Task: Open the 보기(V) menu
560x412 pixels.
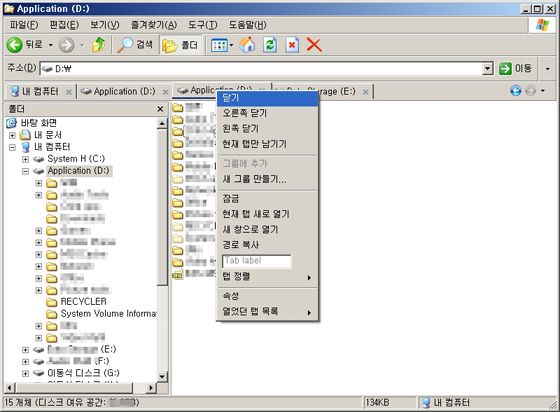Action: [x=105, y=25]
